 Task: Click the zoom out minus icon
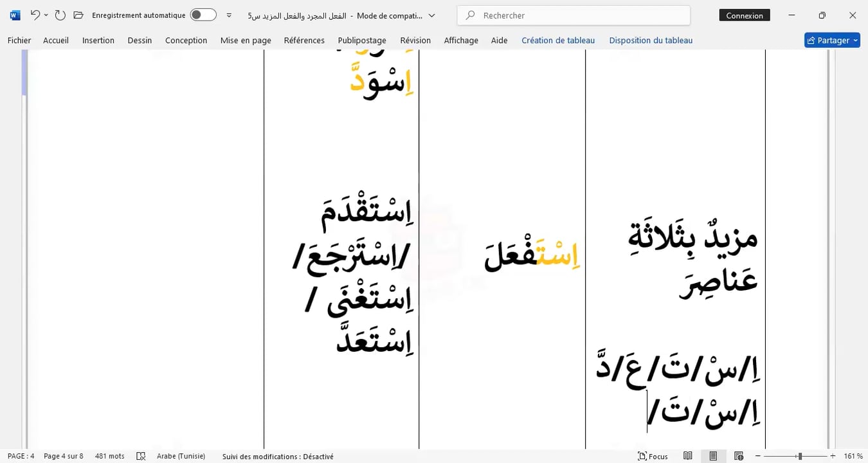coord(758,456)
